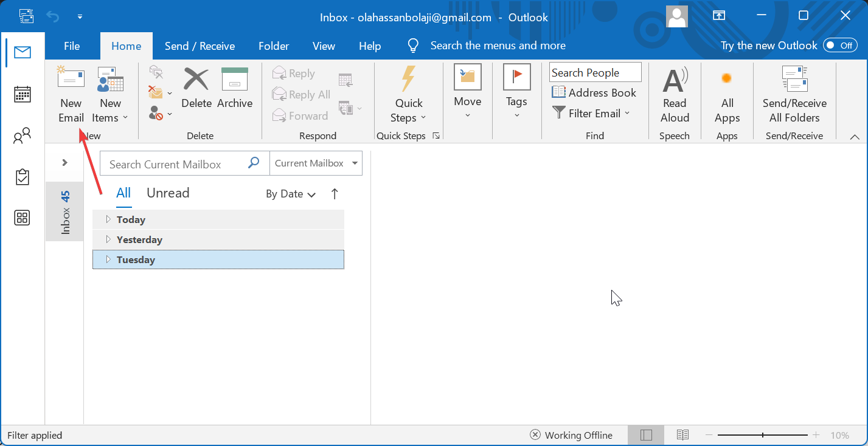Click the Archive button

[x=235, y=92]
